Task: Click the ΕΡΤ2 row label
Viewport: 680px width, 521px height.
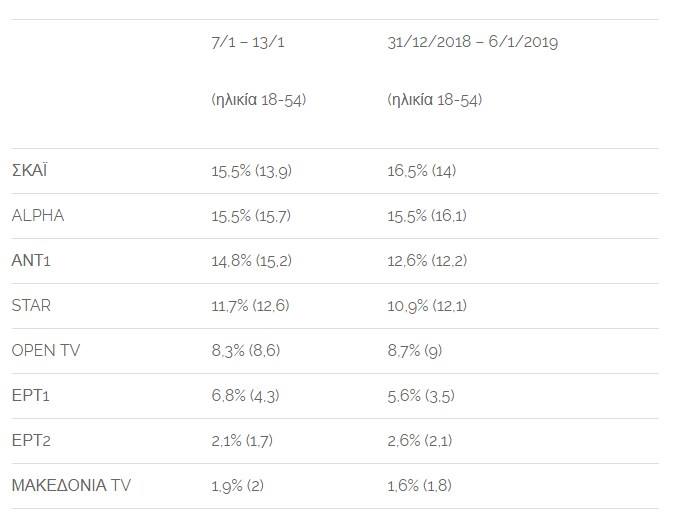Action: click(31, 441)
